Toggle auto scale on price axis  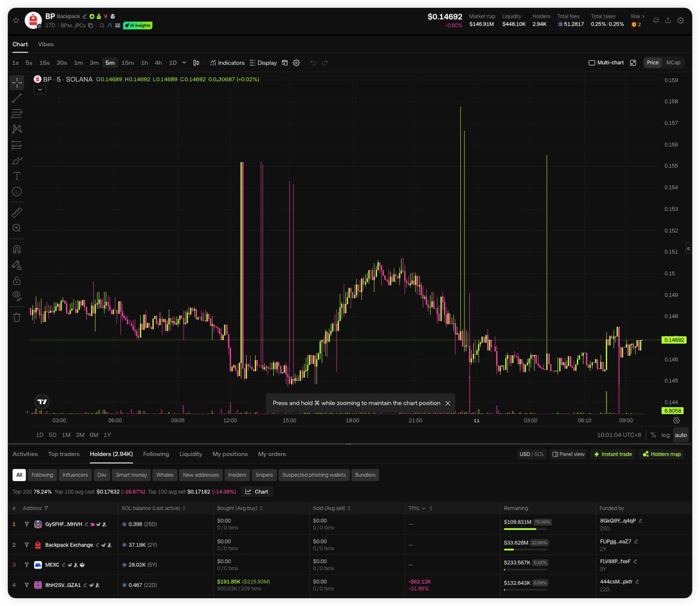681,435
